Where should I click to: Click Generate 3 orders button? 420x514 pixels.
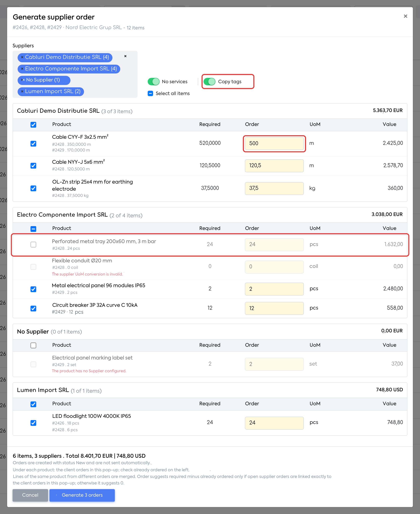click(x=82, y=495)
